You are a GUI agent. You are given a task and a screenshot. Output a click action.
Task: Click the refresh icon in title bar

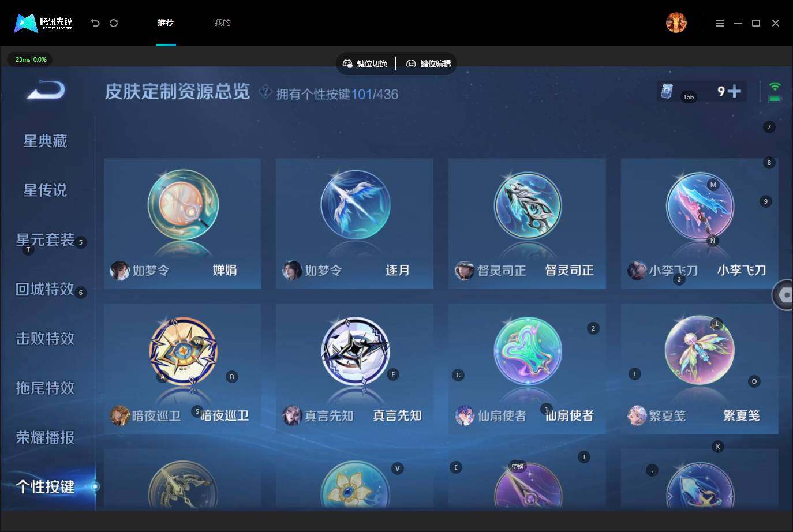click(x=114, y=23)
